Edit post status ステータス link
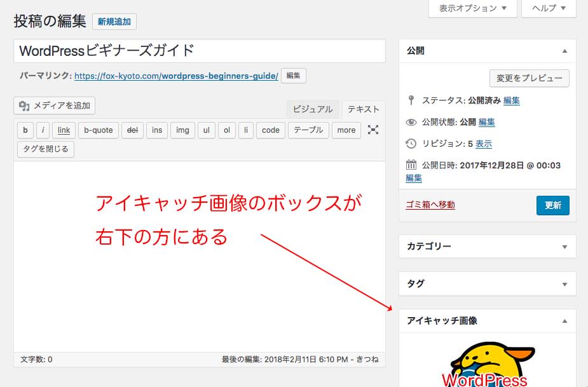 coord(511,100)
